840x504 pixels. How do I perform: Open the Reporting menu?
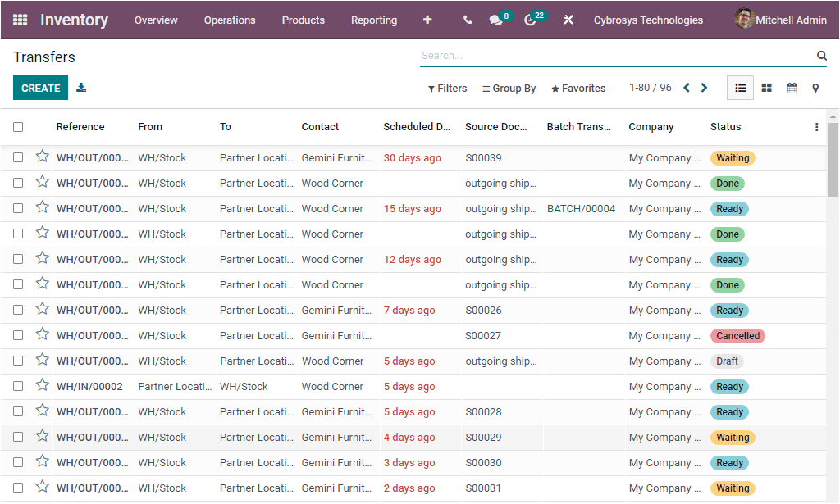coord(374,20)
